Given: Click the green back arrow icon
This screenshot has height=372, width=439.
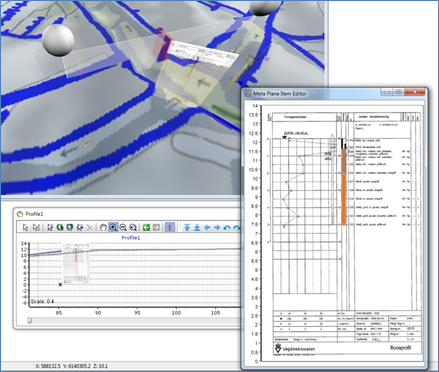Looking at the screenshot, I should [146, 227].
